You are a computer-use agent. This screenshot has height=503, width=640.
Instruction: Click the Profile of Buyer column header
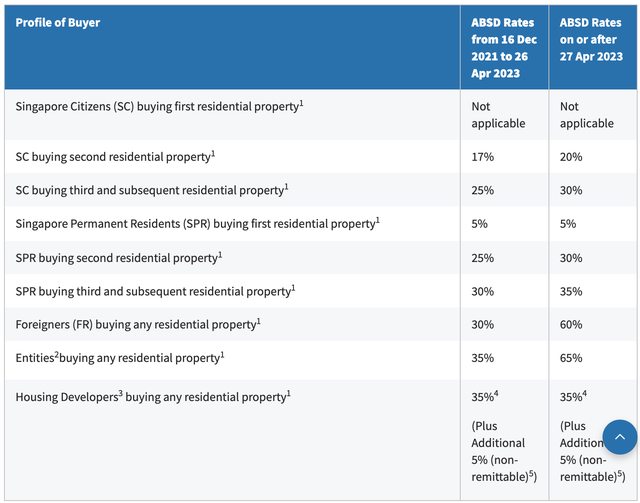pos(58,22)
